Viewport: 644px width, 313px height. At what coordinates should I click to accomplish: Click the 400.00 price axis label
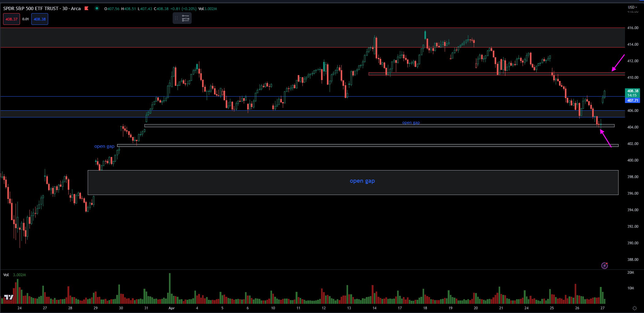pos(633,160)
